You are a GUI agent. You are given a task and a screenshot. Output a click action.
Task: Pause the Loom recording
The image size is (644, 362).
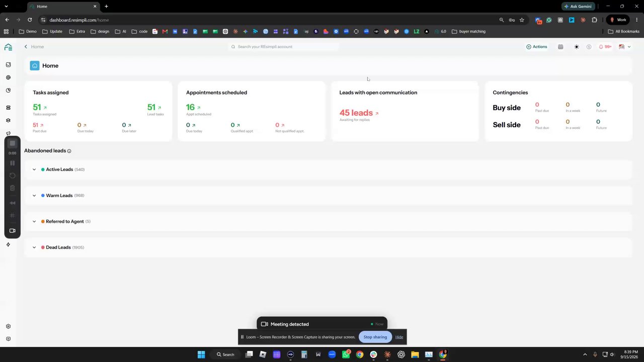tap(13, 163)
